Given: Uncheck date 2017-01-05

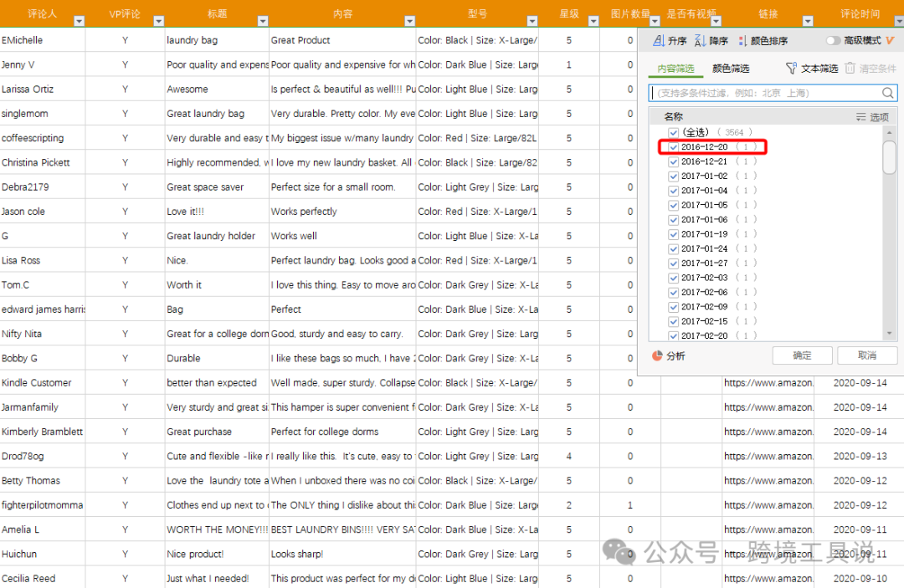Looking at the screenshot, I should pos(673,205).
